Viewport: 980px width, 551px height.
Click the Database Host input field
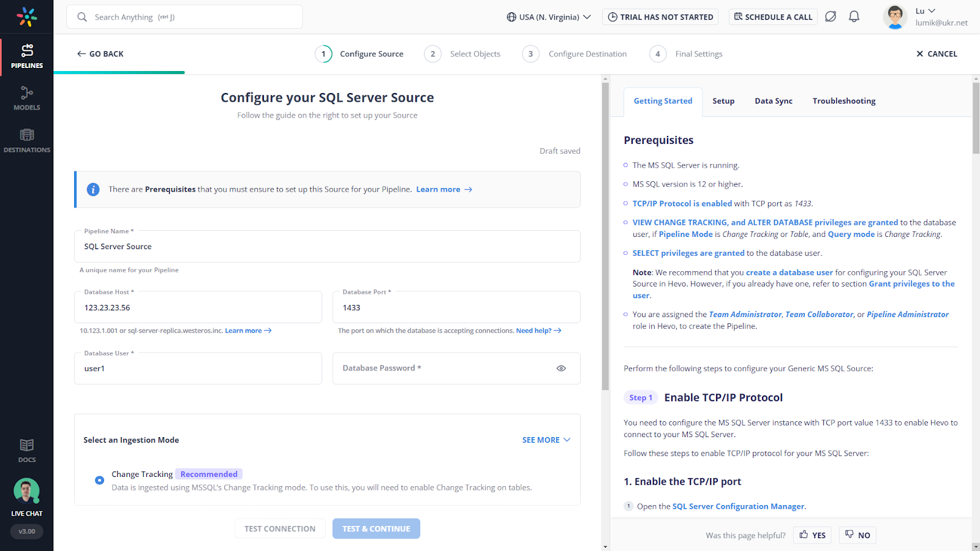point(198,308)
